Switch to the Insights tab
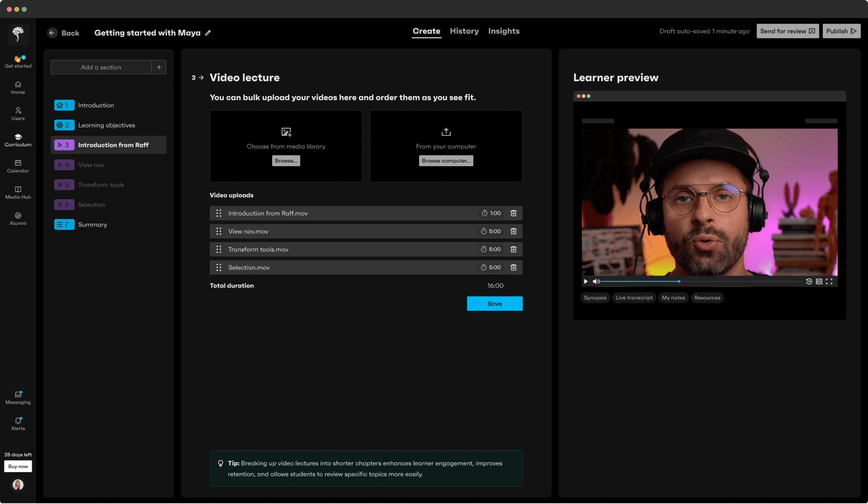This screenshot has width=868, height=504. [504, 31]
